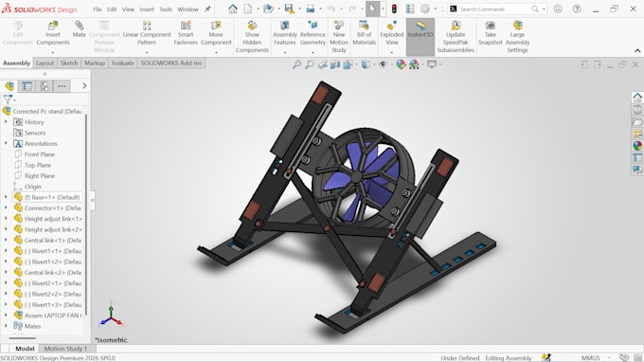Viewport: 644px width, 362px height.
Task: Click the Edit Appearance color ball
Action: coord(401,64)
